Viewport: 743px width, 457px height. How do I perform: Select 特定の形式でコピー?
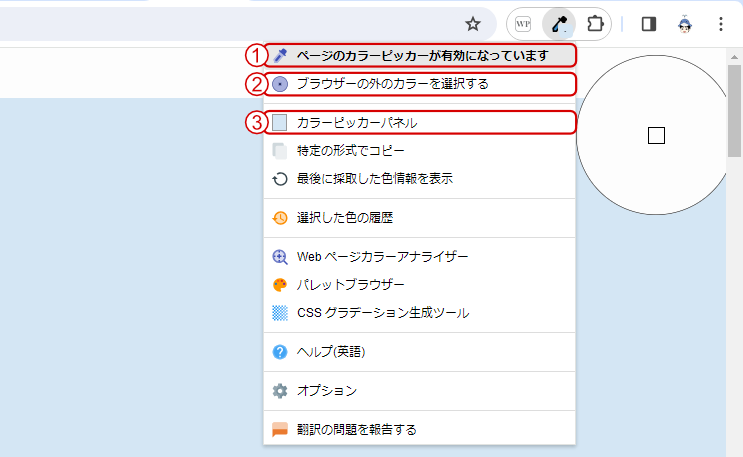[x=419, y=151]
